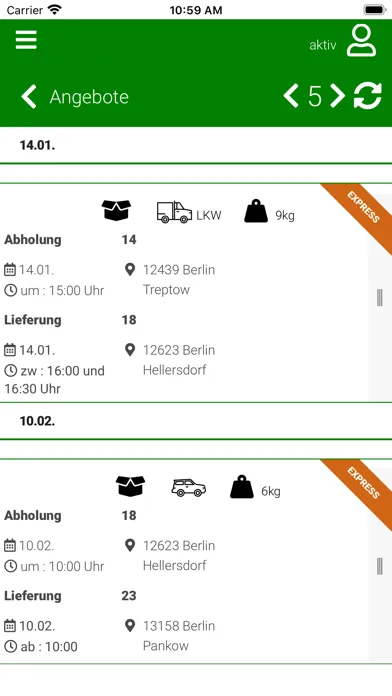Go to previous page before number 5
Screen dimensions: 392x696
[291, 96]
